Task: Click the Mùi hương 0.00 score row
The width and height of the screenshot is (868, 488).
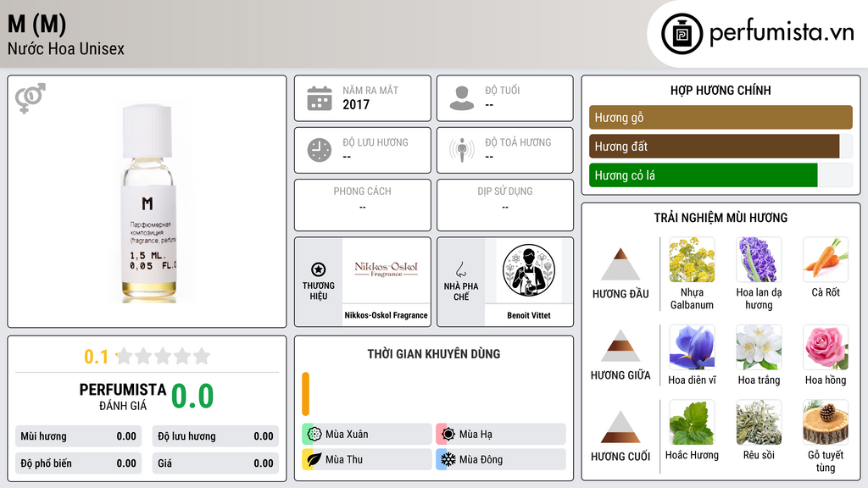Action: click(x=78, y=436)
